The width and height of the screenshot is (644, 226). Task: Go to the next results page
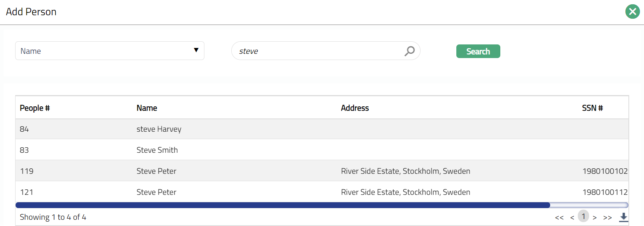coord(595,217)
